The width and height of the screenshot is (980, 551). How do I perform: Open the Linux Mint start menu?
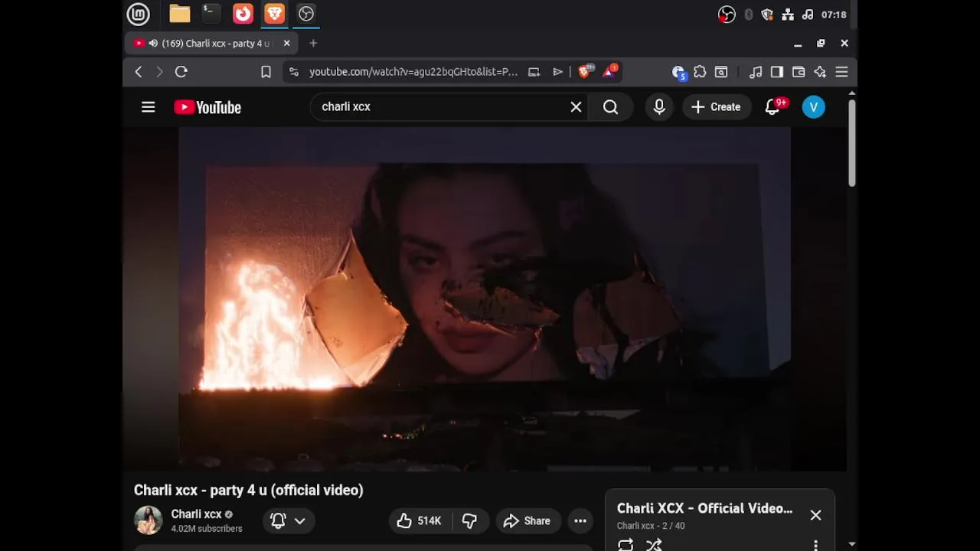(138, 14)
